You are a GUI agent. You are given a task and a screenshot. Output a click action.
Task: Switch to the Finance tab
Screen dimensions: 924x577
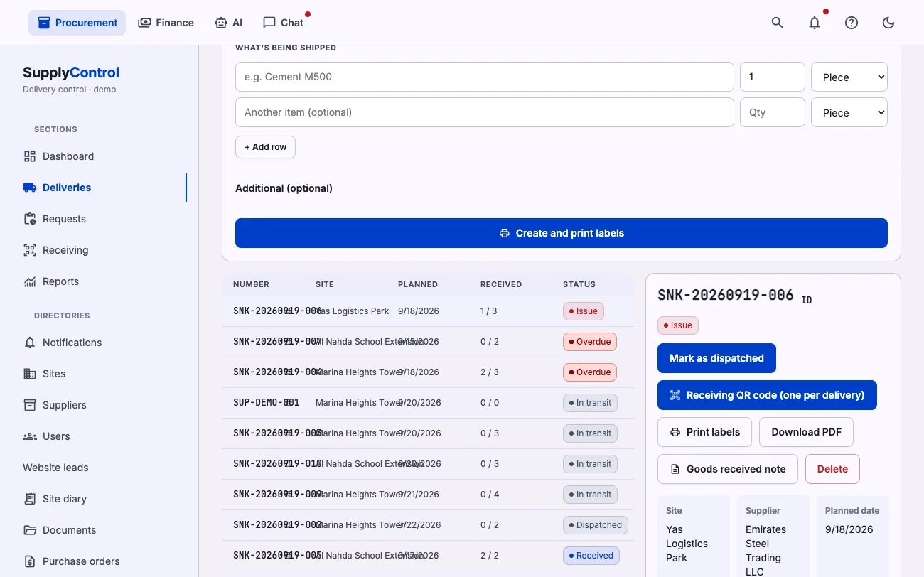pyautogui.click(x=166, y=23)
